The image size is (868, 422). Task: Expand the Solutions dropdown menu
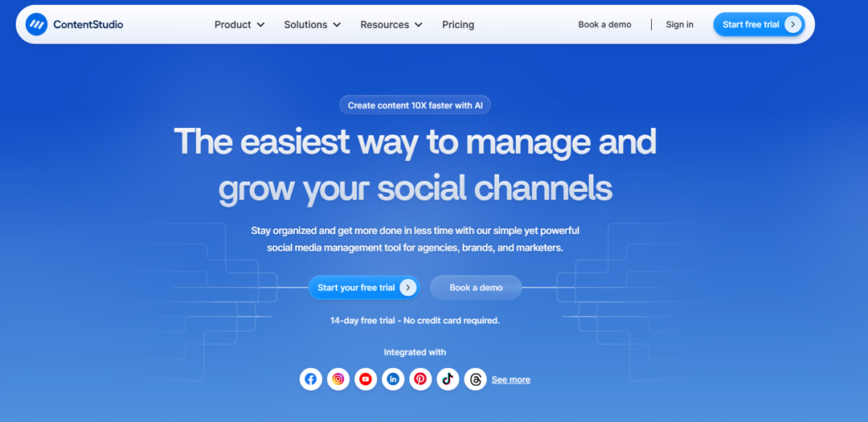point(312,24)
